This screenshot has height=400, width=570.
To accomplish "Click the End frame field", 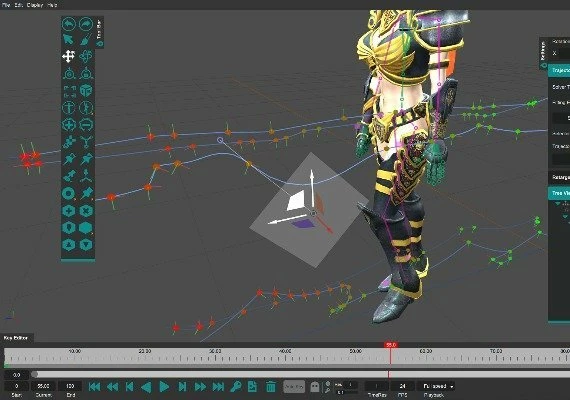I will pos(70,386).
